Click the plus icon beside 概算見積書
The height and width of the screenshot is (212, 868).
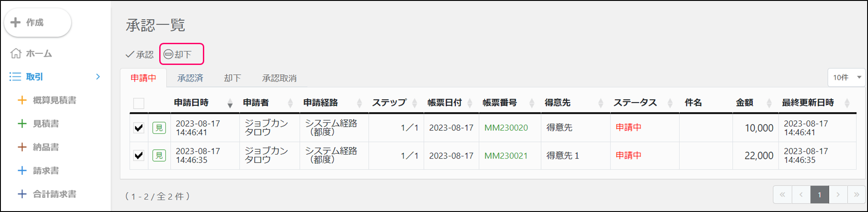22,100
